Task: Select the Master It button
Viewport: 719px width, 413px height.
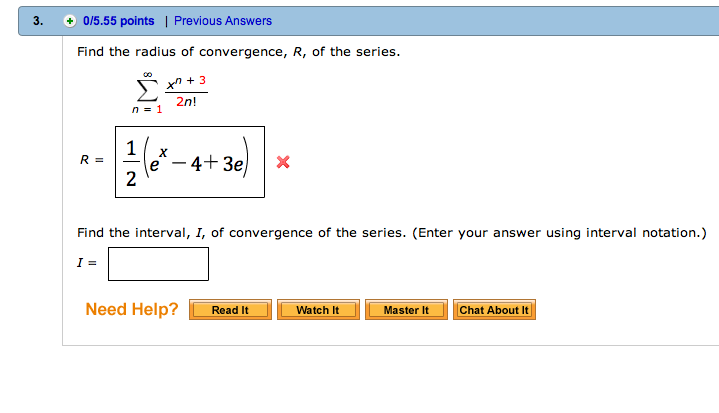Action: coord(406,310)
